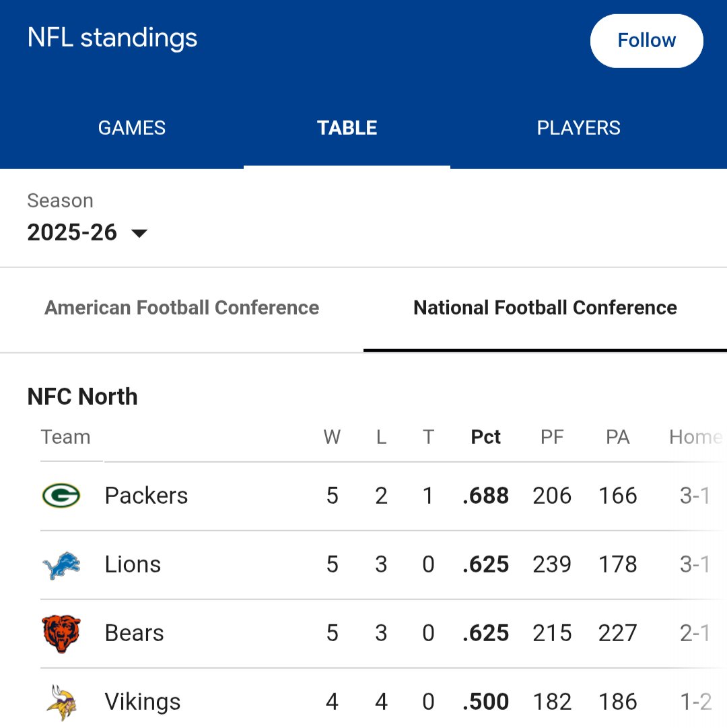Select the 2025-26 season selector
727x728 pixels.
[73, 233]
